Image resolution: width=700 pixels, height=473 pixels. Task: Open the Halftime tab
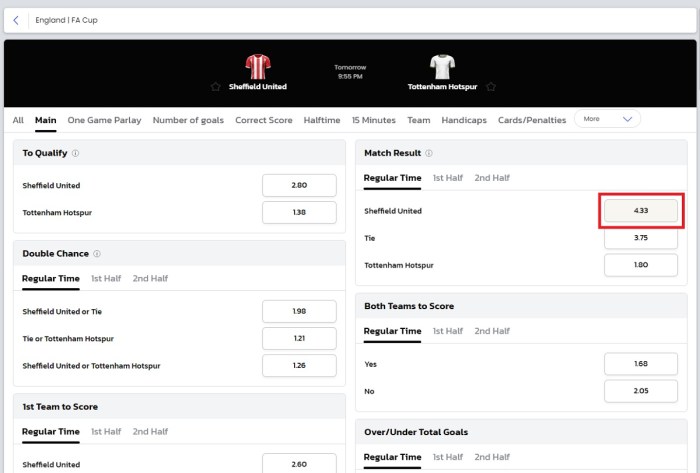pyautogui.click(x=322, y=120)
